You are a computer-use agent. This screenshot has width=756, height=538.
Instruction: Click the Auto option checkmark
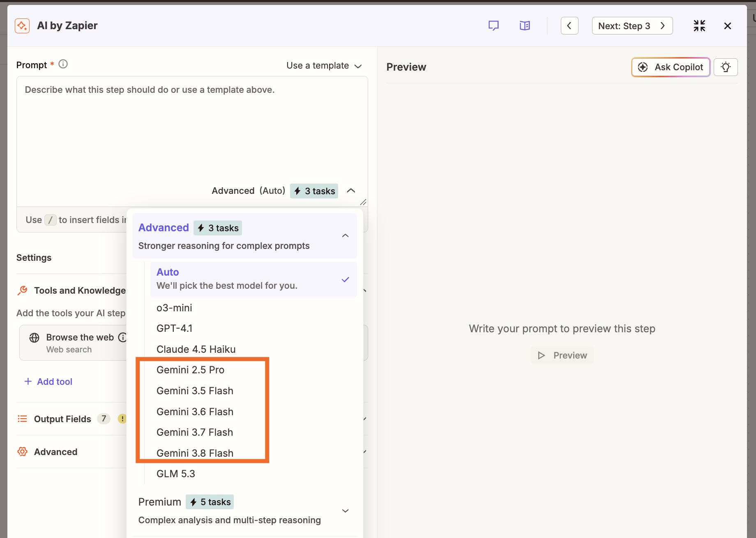[x=345, y=279]
